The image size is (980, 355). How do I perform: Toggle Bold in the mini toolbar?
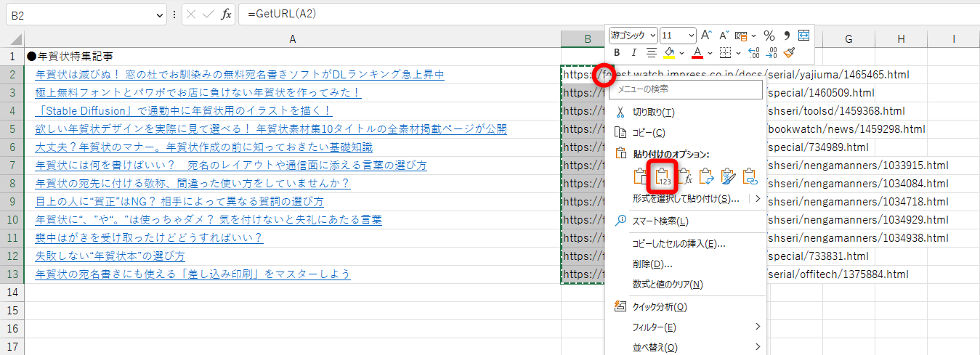[617, 53]
